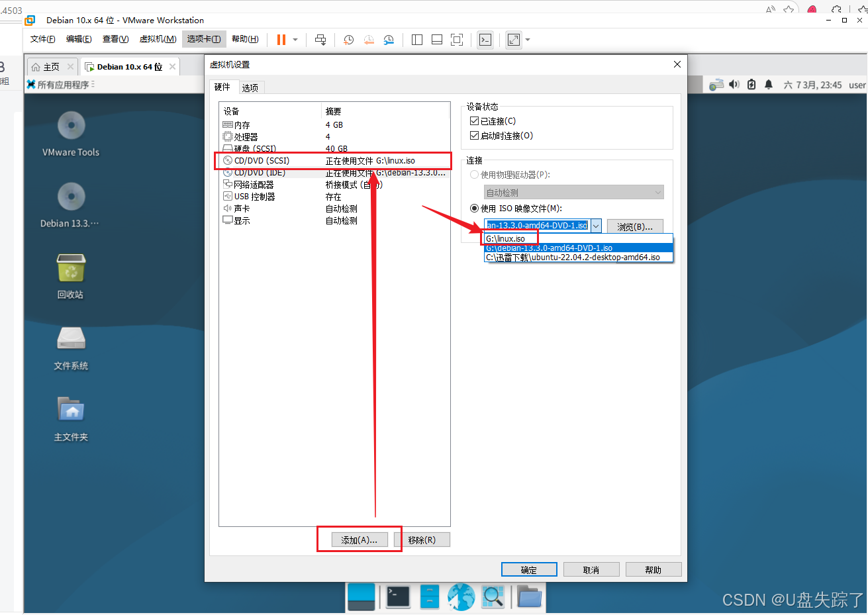Open the dropdown arrow beside the pause icon
Screen dimensions: 868x615
[295, 40]
